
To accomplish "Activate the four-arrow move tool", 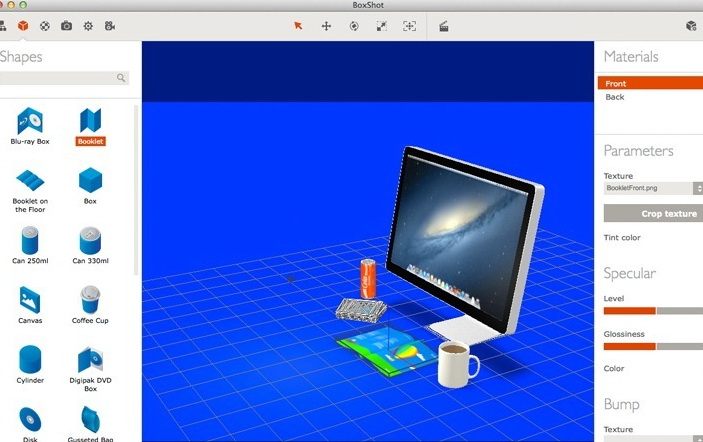I will coord(326,26).
